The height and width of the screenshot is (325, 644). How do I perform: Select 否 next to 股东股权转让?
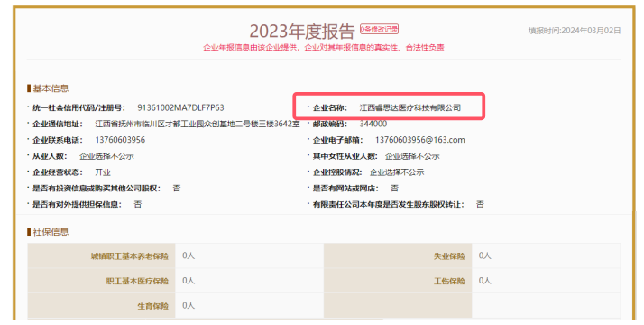(480, 204)
